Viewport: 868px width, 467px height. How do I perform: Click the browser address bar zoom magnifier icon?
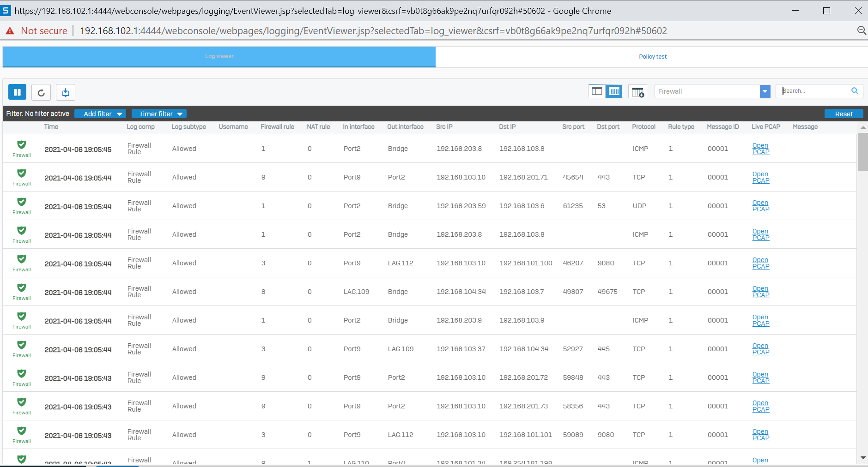click(862, 30)
